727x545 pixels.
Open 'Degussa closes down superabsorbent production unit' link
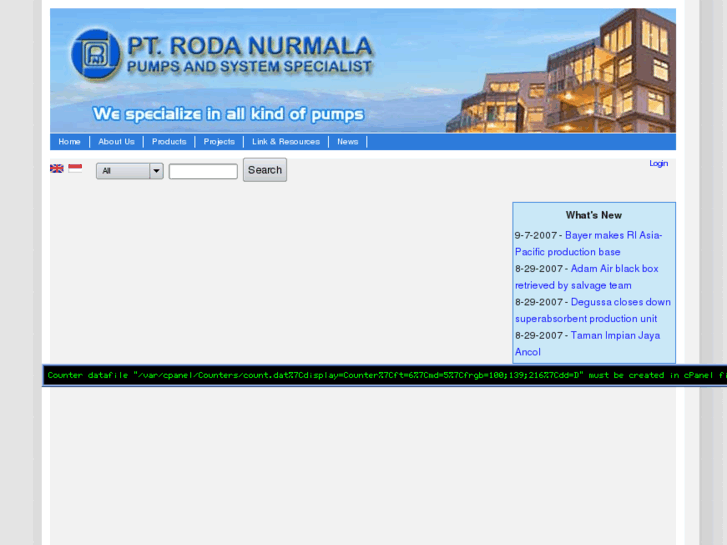pos(593,310)
